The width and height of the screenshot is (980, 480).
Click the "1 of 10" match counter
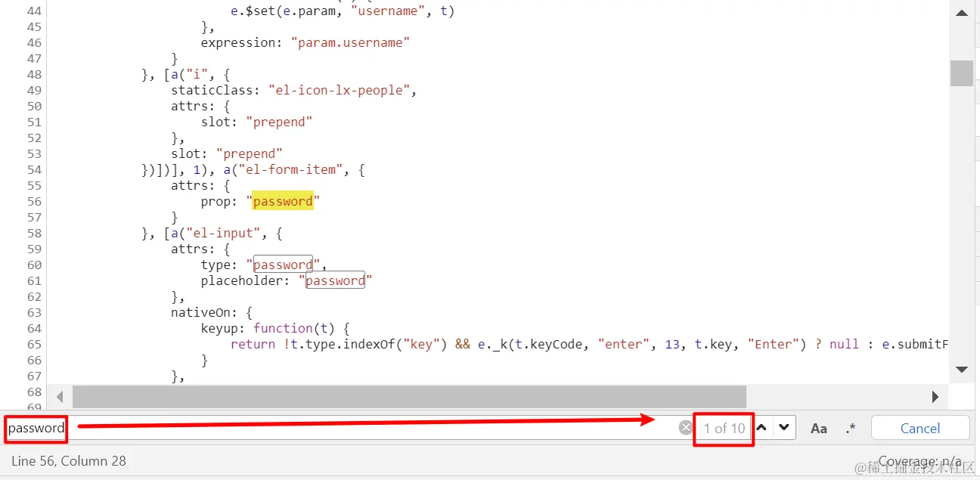pyautogui.click(x=724, y=428)
